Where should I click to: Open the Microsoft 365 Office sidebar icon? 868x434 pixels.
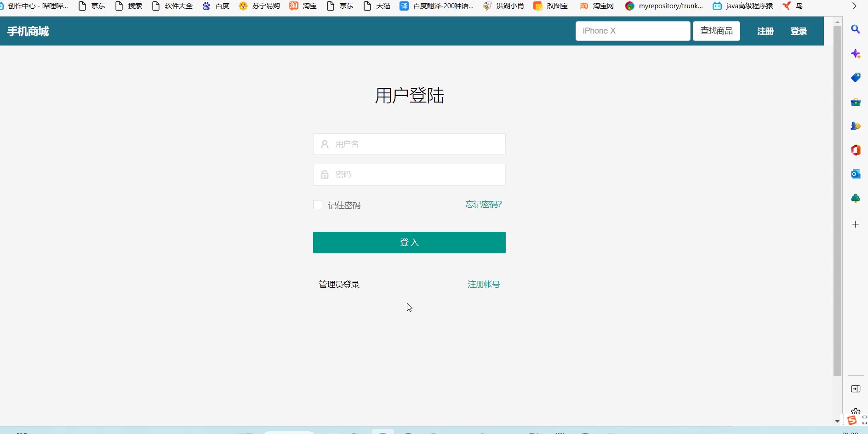855,150
